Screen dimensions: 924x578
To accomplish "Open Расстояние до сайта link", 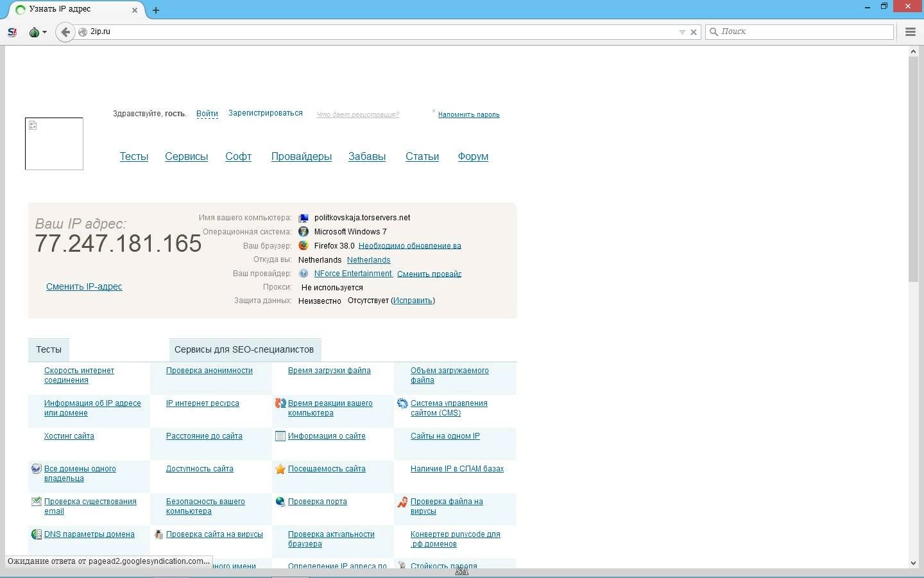I will pyautogui.click(x=204, y=436).
